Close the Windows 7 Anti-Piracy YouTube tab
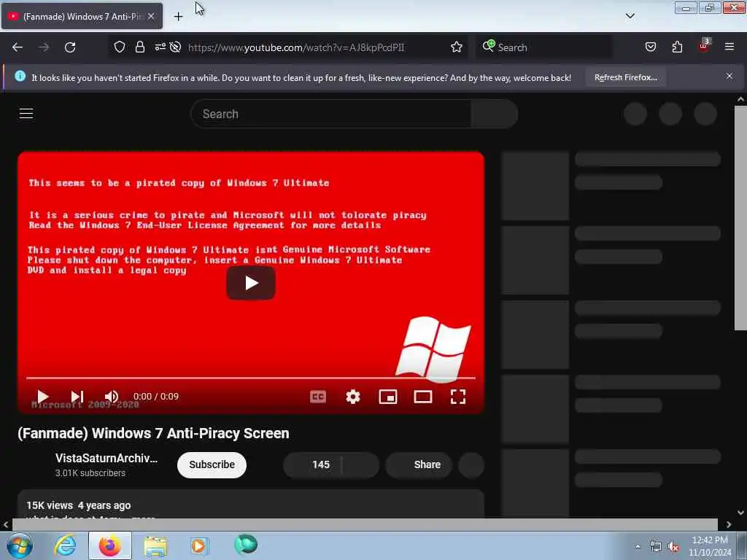 coord(150,16)
